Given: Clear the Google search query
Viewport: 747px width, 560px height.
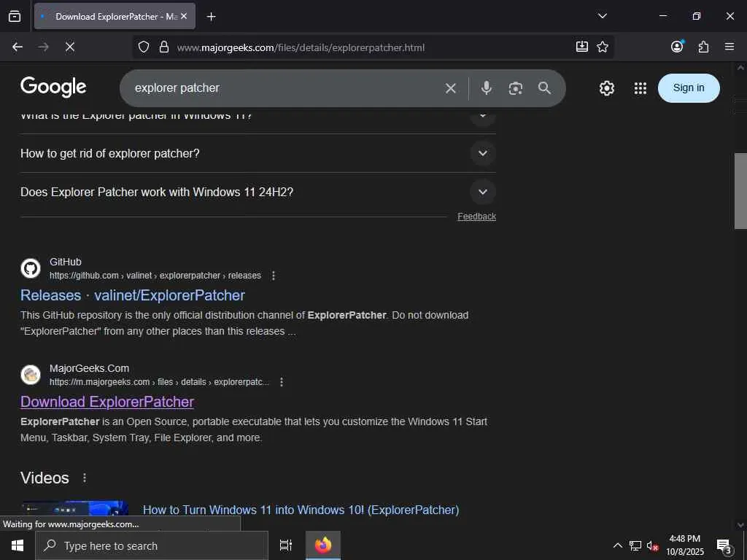Looking at the screenshot, I should click(451, 88).
